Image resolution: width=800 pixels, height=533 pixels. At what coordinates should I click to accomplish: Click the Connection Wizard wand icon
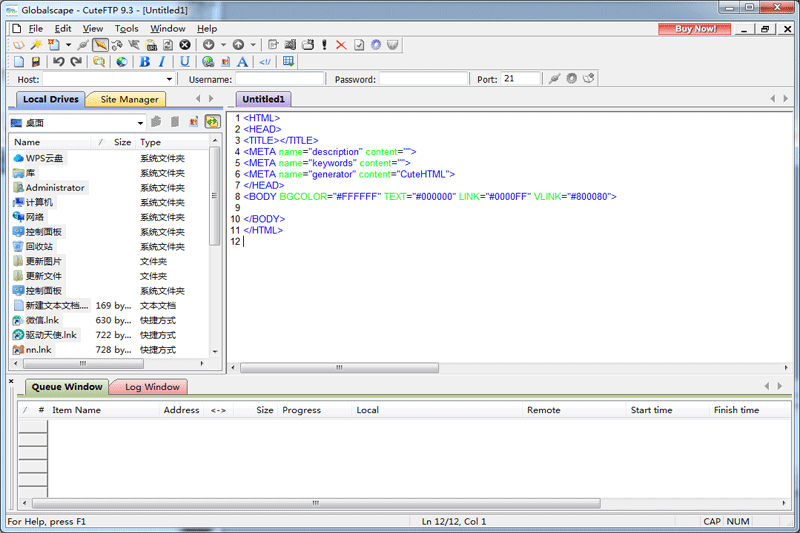[35, 45]
